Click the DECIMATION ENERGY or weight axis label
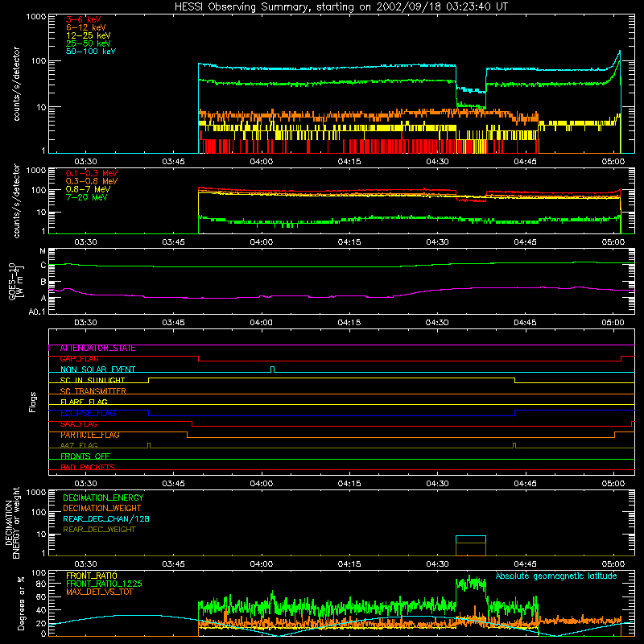 pos(12,522)
